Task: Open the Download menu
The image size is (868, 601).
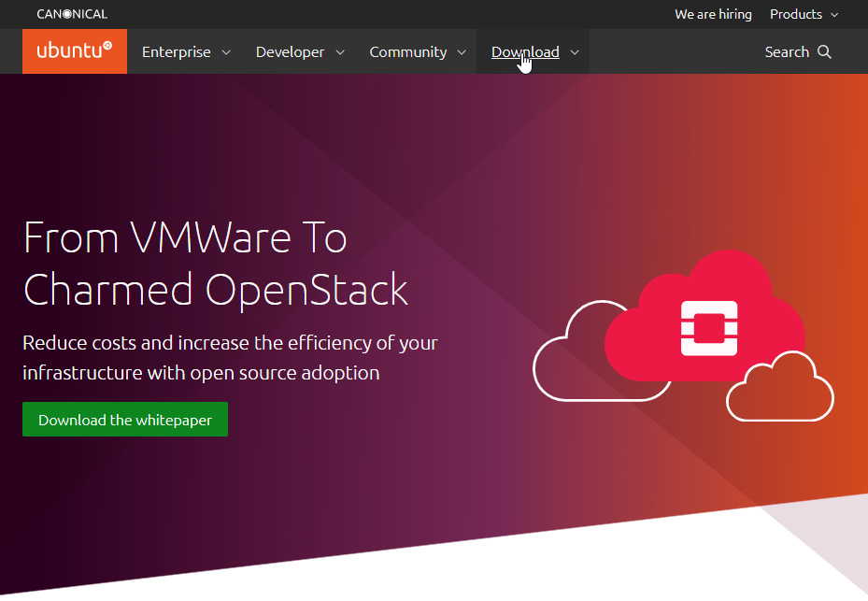Action: [x=525, y=51]
